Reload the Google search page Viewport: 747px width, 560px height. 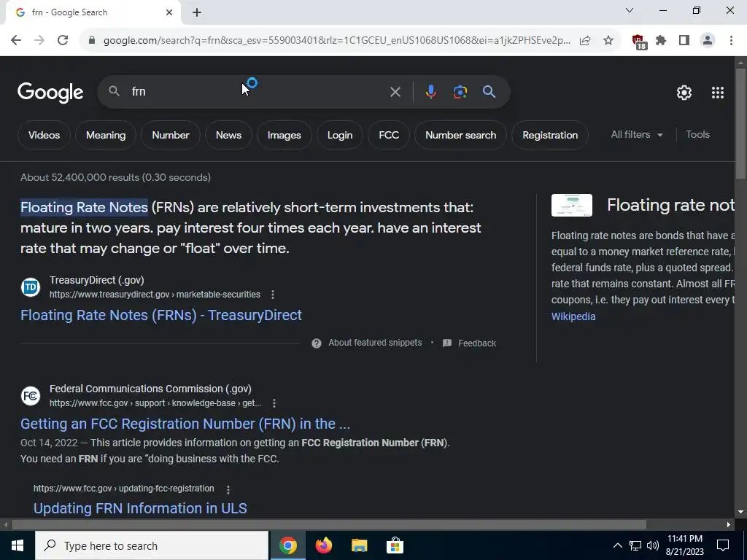63,41
